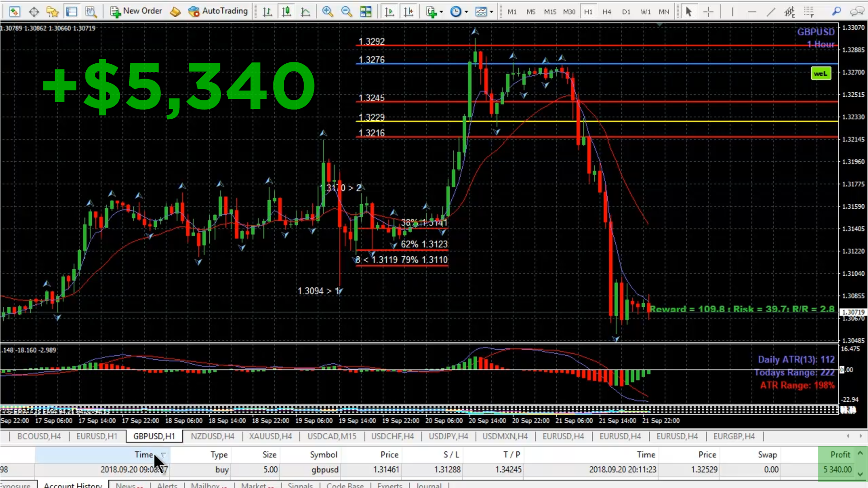Click history scrollbar down arrow
The width and height of the screenshot is (868, 488).
[860, 474]
